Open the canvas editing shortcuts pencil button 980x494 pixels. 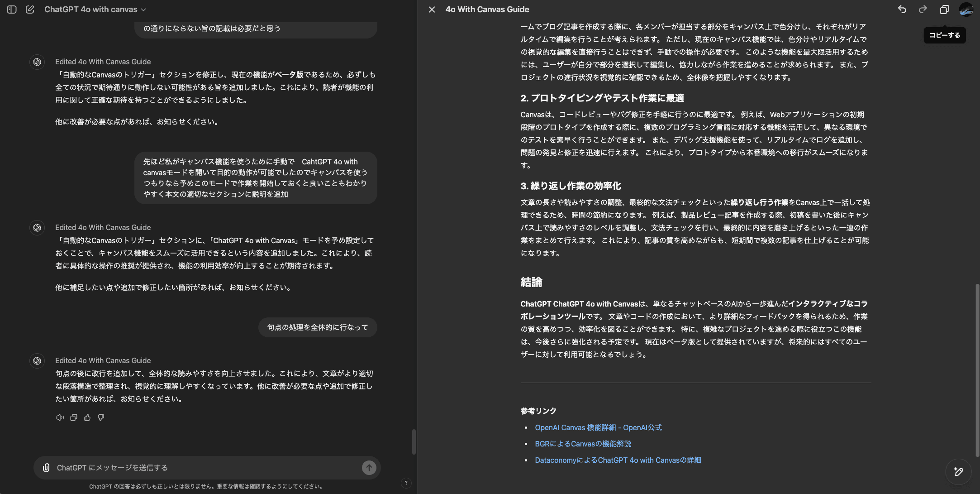(958, 472)
